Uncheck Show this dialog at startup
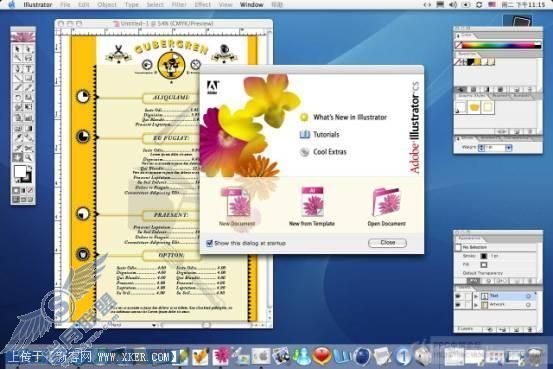Viewport: 553px width, 369px height. coord(209,243)
